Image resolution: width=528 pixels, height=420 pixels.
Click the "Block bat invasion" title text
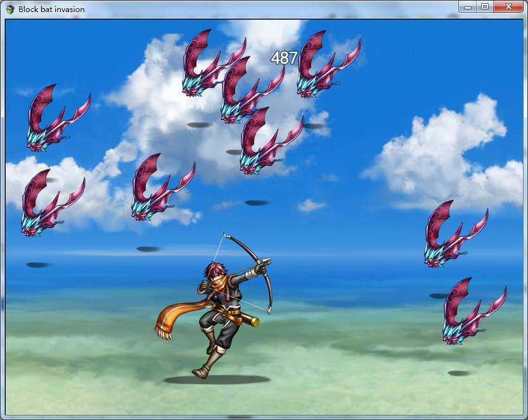[51, 10]
